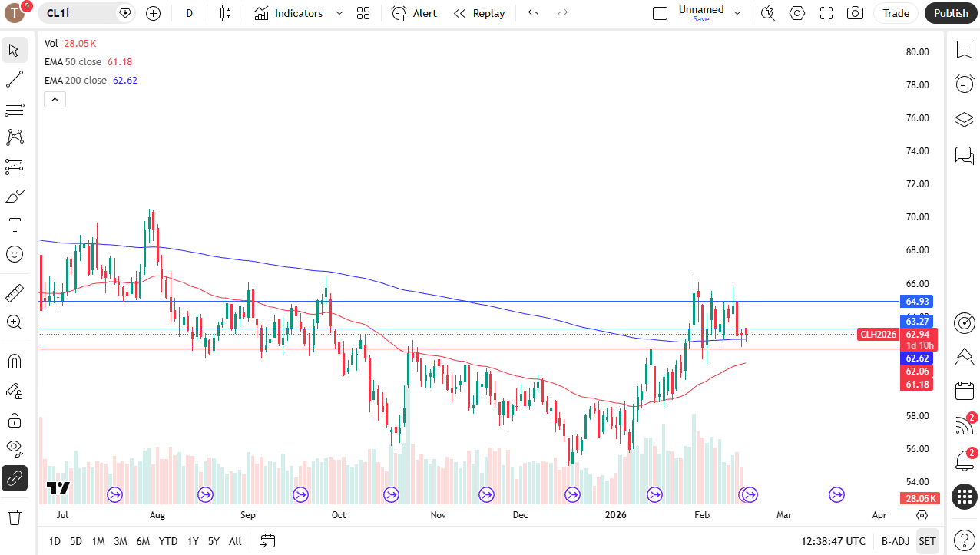Open the forecasting and measurement tools

tap(14, 167)
